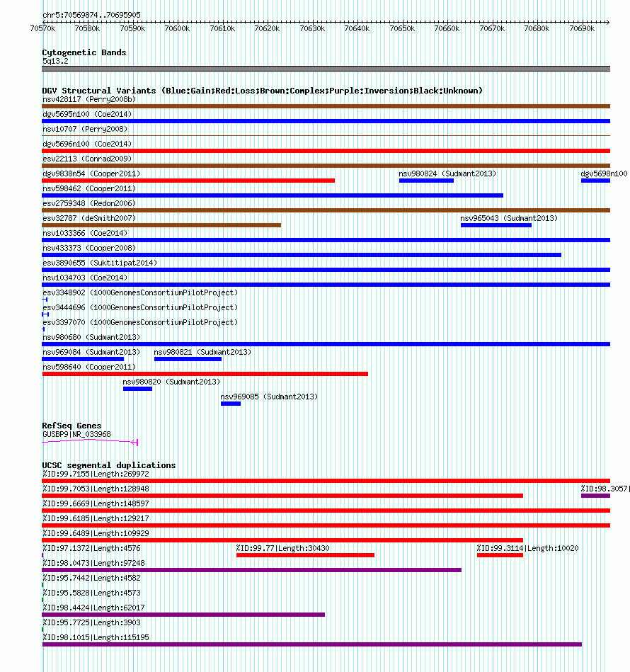Click the nsv428117 (Perry2008b) variant label

(89, 99)
